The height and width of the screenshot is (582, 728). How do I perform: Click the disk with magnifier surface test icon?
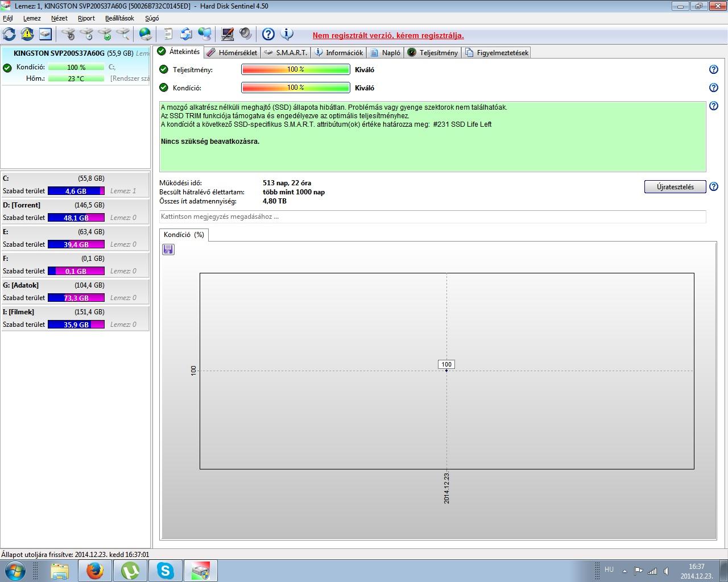[x=123, y=34]
